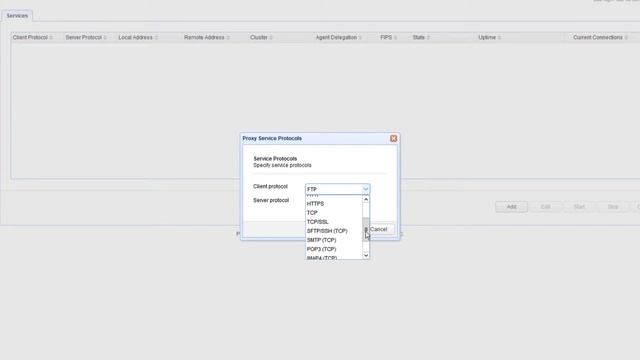Click the Client protocol field showing FTP
This screenshot has width=640, height=360.
point(333,189)
